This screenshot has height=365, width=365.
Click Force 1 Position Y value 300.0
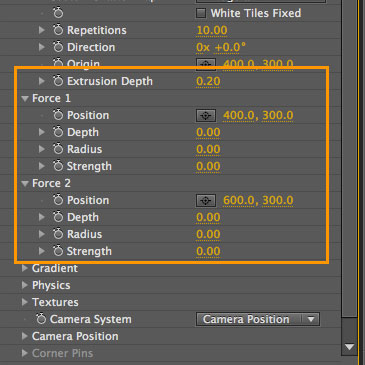click(x=278, y=115)
